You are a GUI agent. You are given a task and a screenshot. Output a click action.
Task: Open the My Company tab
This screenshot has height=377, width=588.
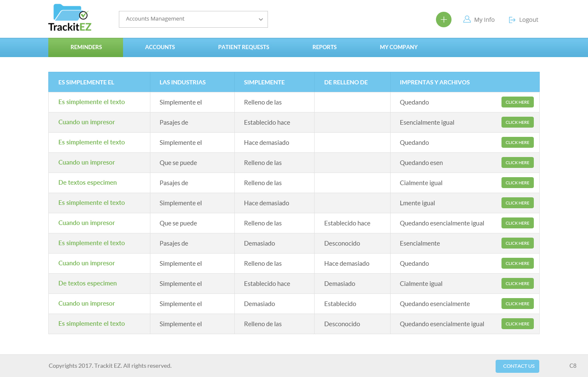tap(399, 47)
